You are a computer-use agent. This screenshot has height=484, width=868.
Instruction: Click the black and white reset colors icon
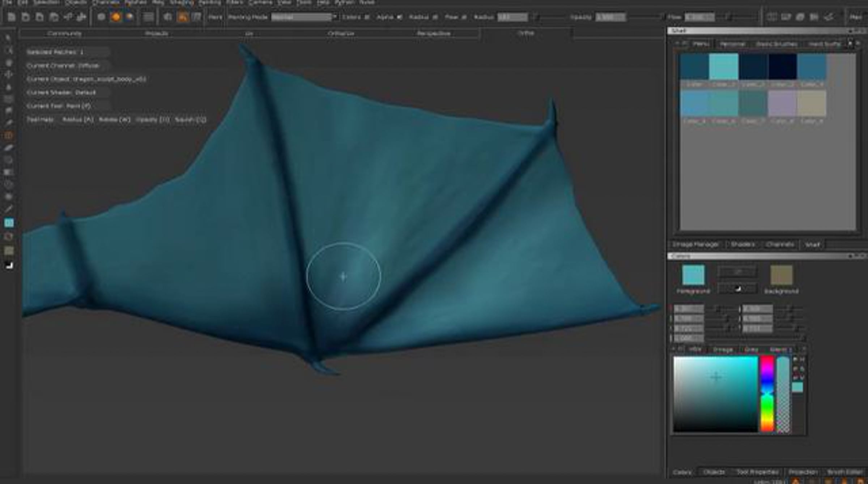pyautogui.click(x=9, y=266)
